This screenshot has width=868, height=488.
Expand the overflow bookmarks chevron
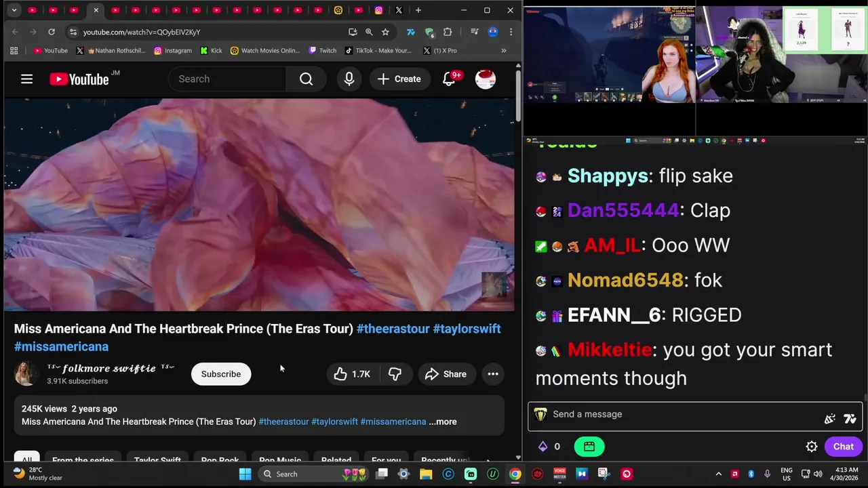pos(504,51)
